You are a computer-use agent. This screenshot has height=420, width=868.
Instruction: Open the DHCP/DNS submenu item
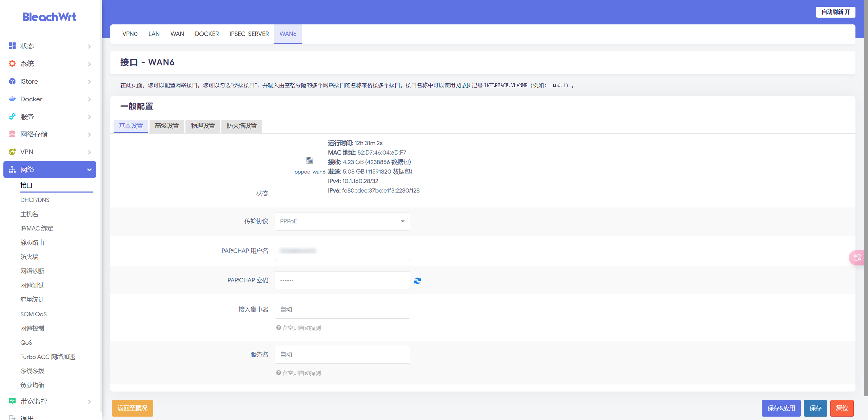(35, 200)
